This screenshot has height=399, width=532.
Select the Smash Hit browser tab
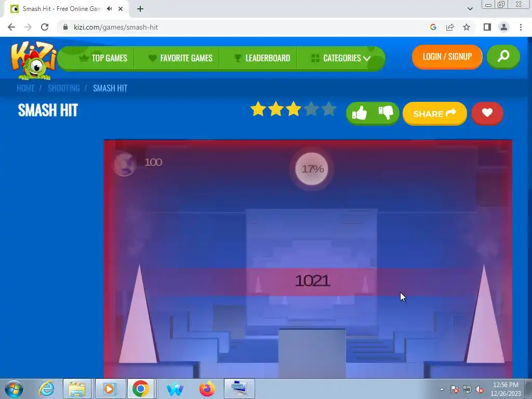tap(61, 9)
